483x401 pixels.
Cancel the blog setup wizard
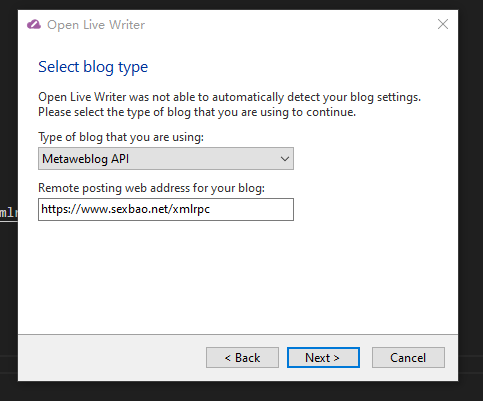(x=408, y=358)
